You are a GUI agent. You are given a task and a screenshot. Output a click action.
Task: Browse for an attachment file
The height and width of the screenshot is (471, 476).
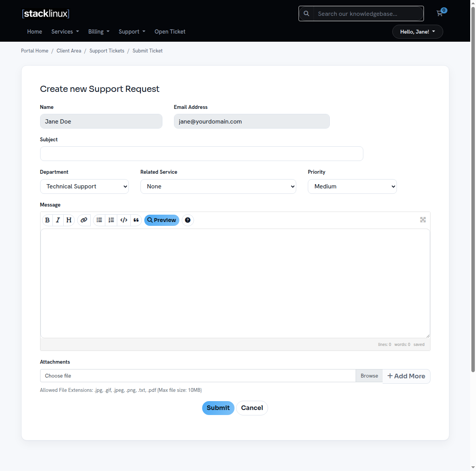click(x=369, y=376)
